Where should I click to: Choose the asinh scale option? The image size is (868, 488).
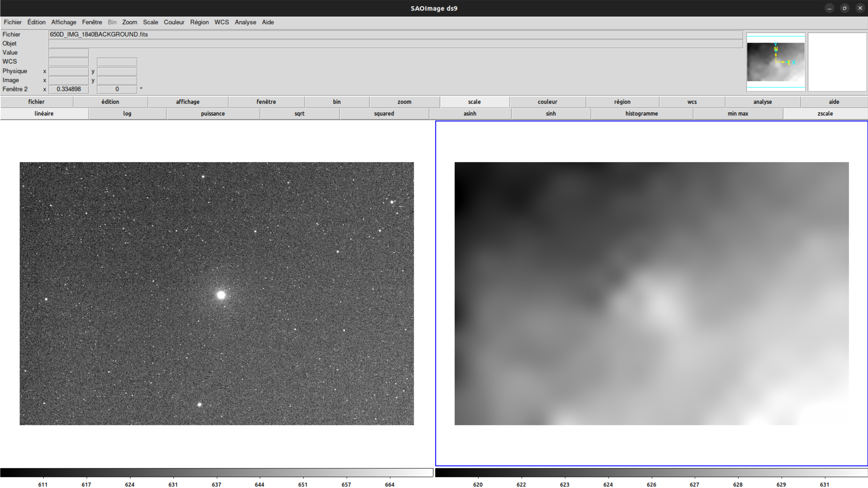(x=470, y=114)
